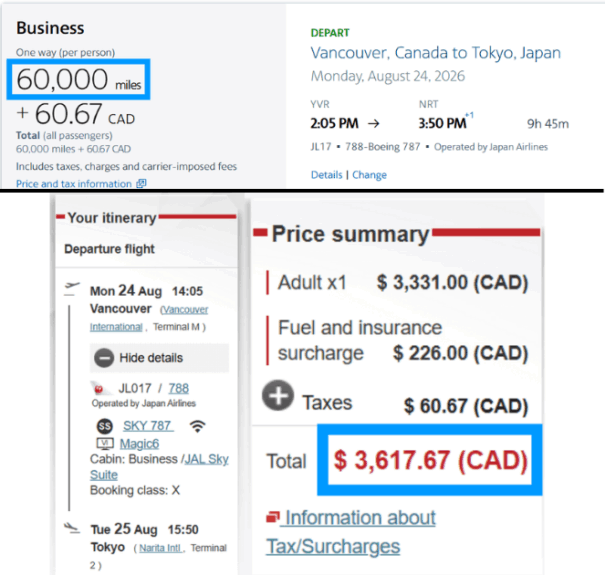Open the Vancouver International airport link
Screen dimensions: 605x575
148,318
